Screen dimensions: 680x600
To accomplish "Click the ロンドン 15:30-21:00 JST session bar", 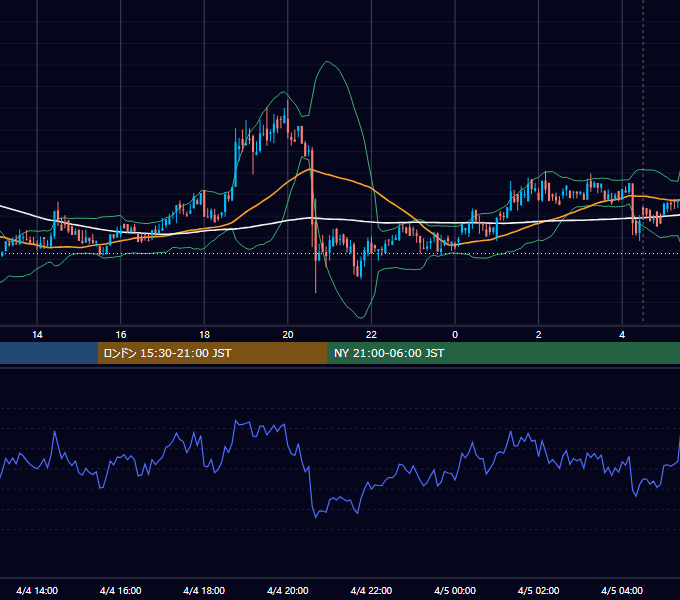I will pos(212,353).
